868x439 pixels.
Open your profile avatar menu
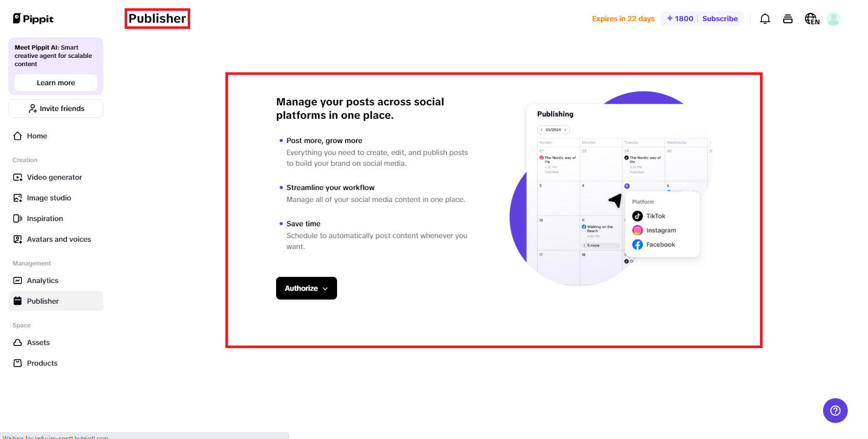tap(833, 19)
